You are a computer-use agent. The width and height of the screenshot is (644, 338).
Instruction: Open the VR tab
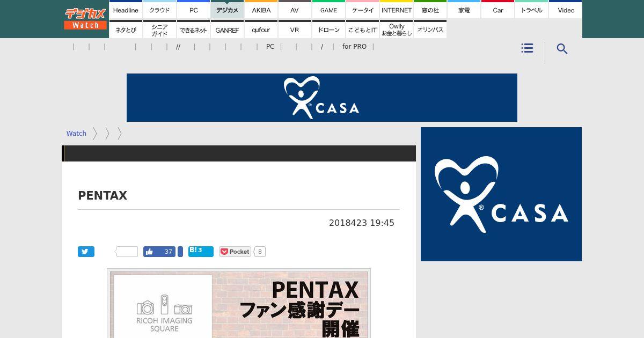pos(295,30)
